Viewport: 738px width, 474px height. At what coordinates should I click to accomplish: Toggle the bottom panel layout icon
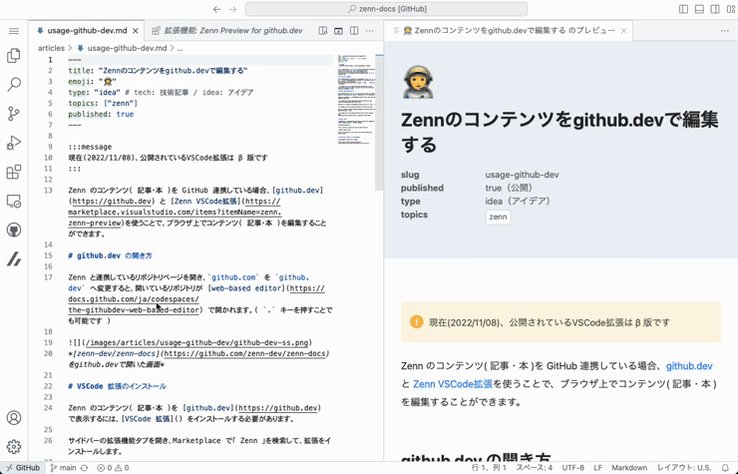[699, 9]
